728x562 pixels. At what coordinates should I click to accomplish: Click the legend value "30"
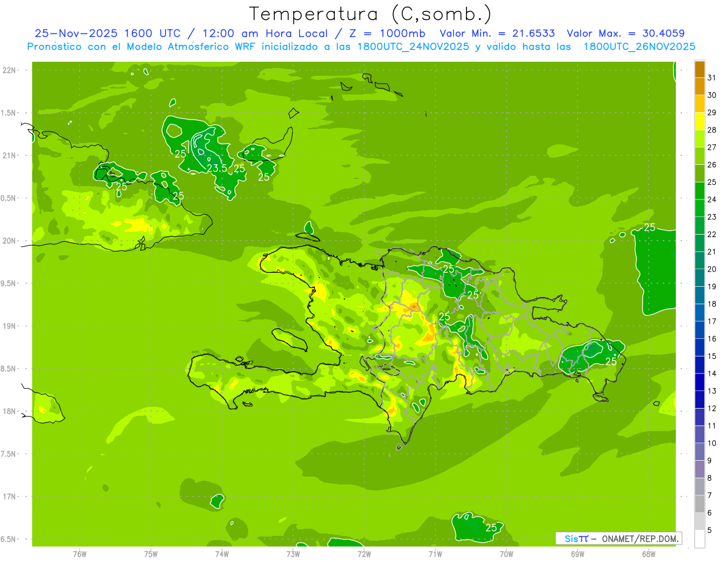(712, 95)
